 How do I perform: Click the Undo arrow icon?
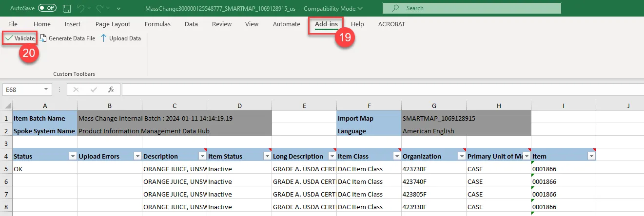81,8
